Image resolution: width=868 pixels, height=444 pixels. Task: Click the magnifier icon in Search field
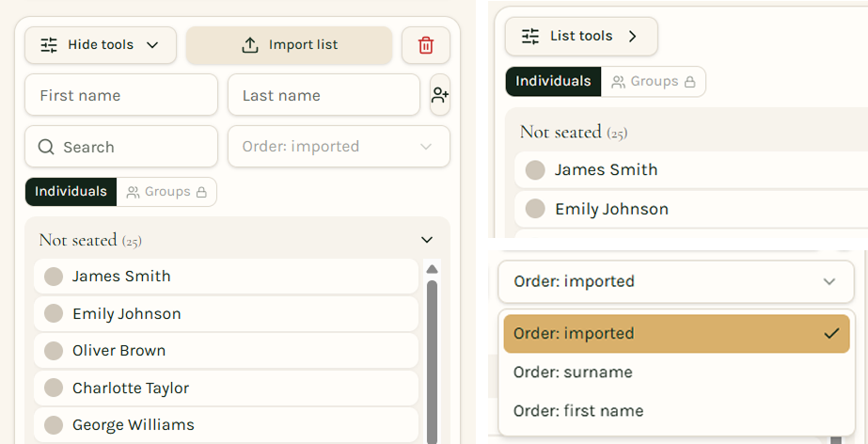point(46,147)
